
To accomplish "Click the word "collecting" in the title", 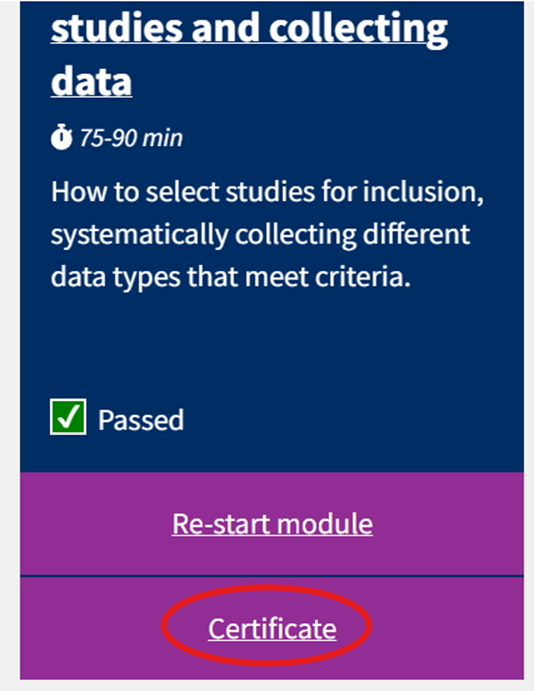I will coord(358,30).
